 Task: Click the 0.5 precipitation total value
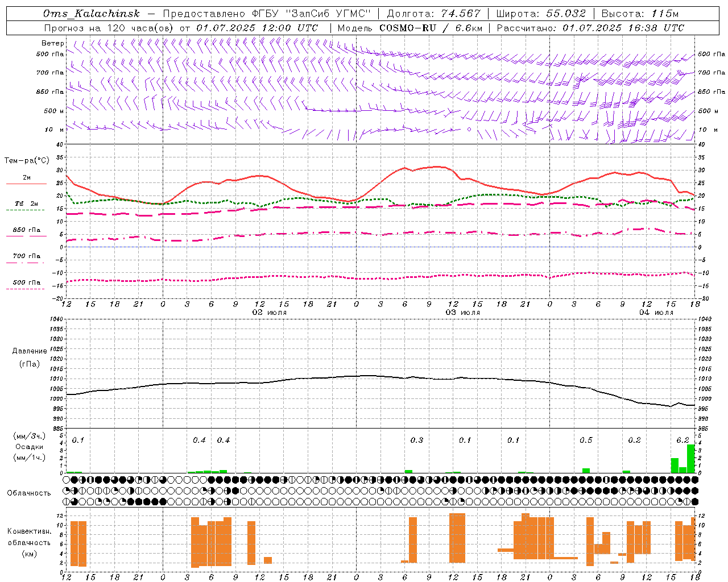(586, 440)
